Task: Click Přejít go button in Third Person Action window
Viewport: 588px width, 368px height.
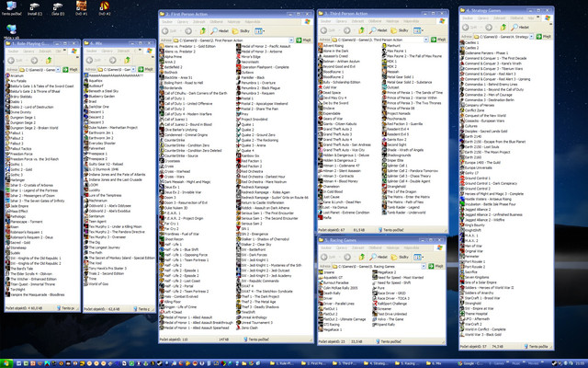Action: (438, 40)
